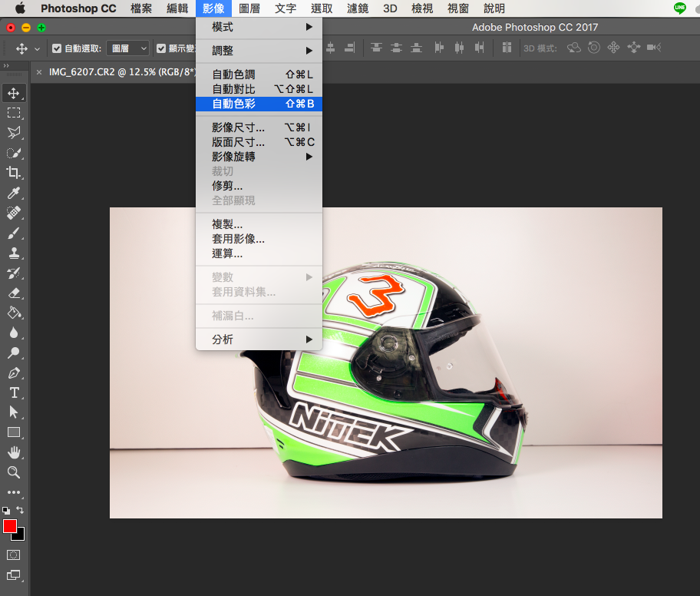Open the 編輯 menu

point(177,8)
